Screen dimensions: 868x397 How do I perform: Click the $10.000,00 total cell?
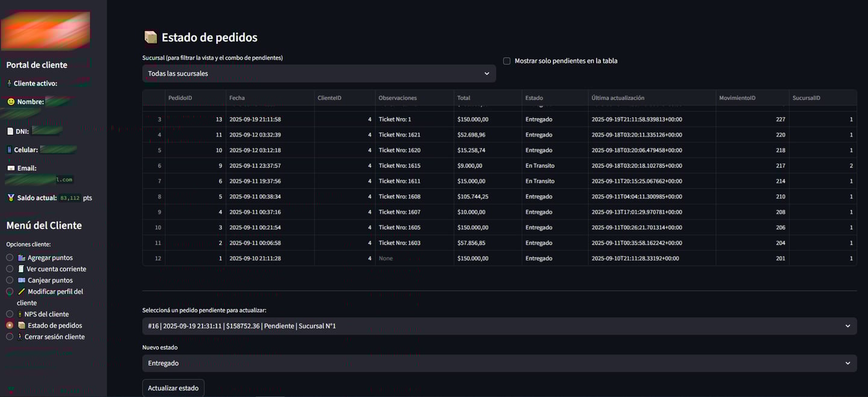coord(488,212)
